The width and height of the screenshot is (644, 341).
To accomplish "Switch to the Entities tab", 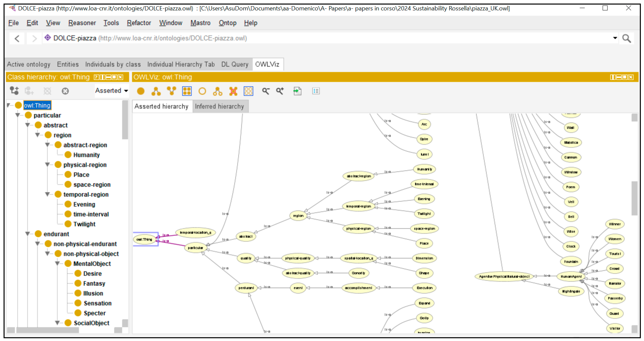I will click(68, 64).
